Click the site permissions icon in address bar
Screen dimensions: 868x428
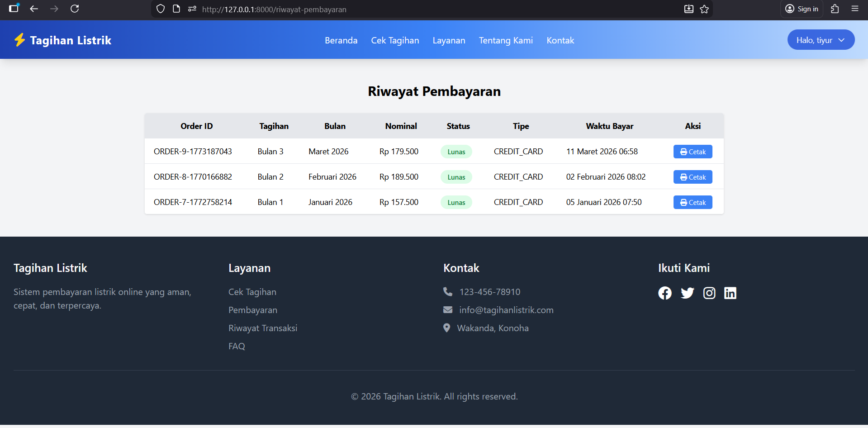click(x=192, y=9)
